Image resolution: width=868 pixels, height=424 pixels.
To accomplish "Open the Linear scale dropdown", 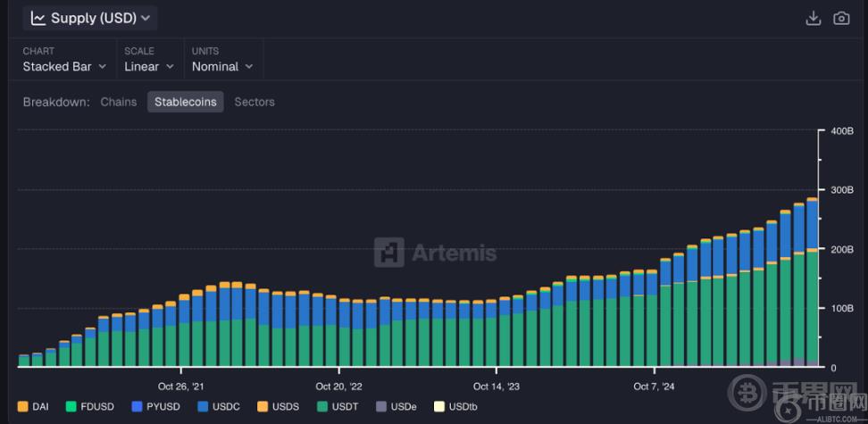I will point(149,66).
